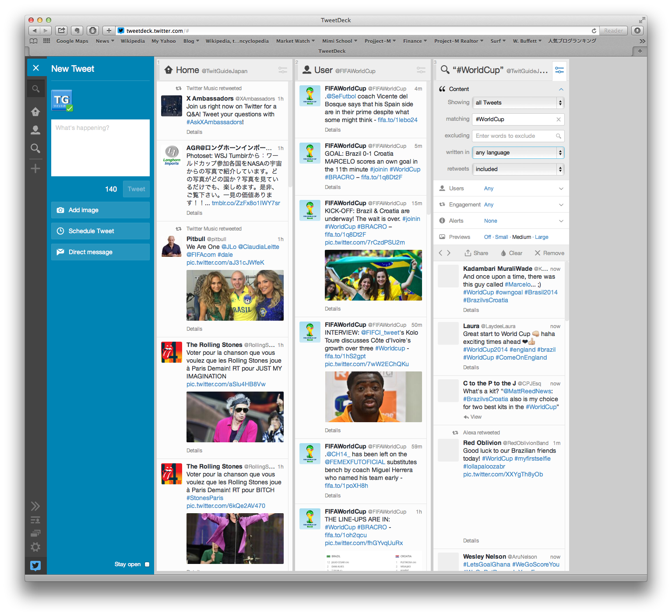
Task: Set previews to Large
Action: [542, 237]
